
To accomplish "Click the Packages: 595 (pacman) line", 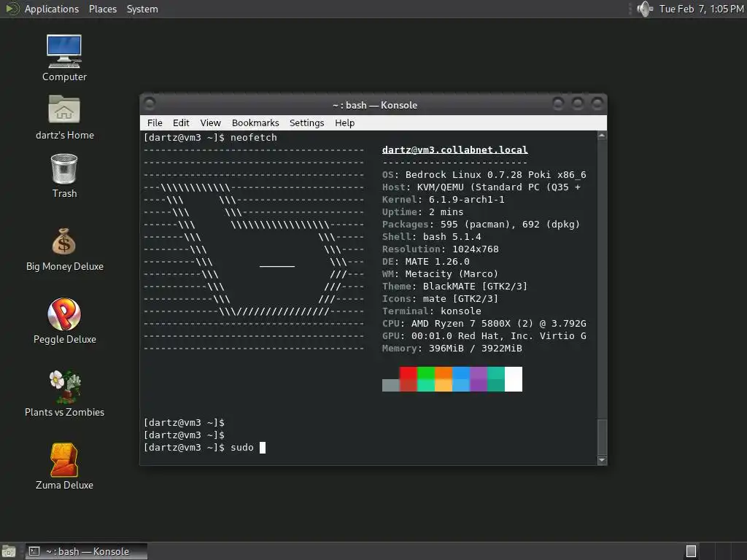I will 481,225.
